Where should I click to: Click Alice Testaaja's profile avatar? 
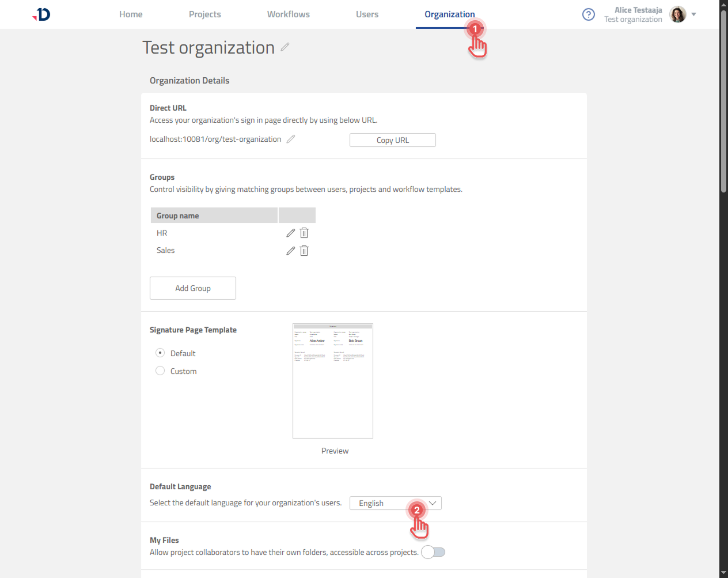point(678,14)
